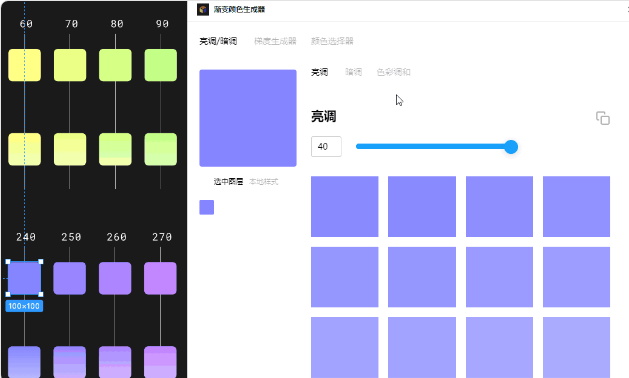Click the canvas label "70"
This screenshot has height=378, width=629.
tap(71, 24)
